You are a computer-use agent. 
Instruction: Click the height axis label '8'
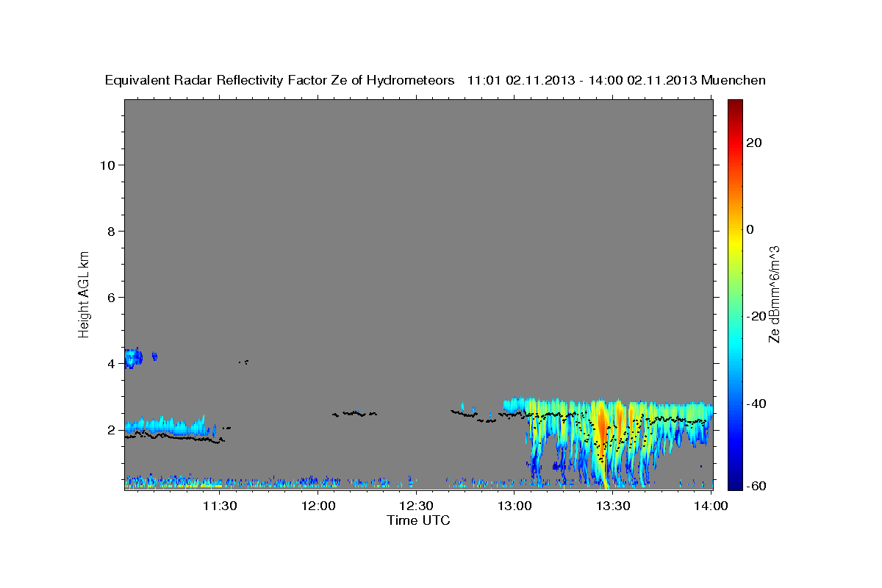(x=110, y=231)
